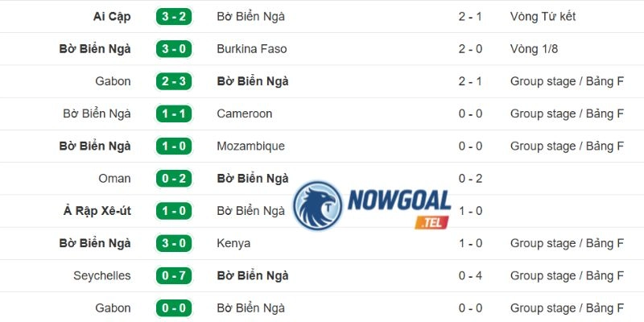Screen dimensions: 644x322
Task: Click the NOWGOAL watermark text
Action: (x=399, y=202)
